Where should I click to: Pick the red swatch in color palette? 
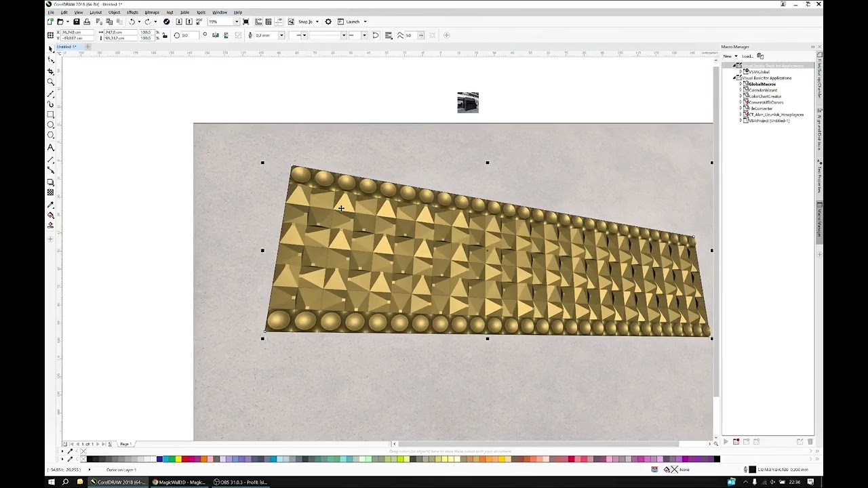(185, 459)
